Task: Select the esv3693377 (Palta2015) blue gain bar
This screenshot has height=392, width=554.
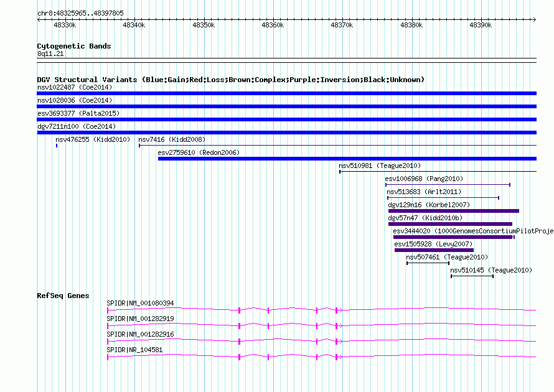Action: pyautogui.click(x=286, y=119)
